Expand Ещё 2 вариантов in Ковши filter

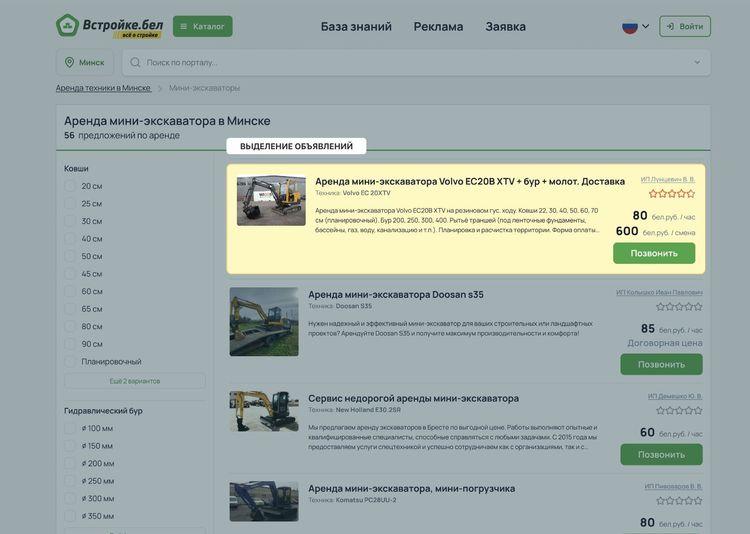tap(135, 381)
